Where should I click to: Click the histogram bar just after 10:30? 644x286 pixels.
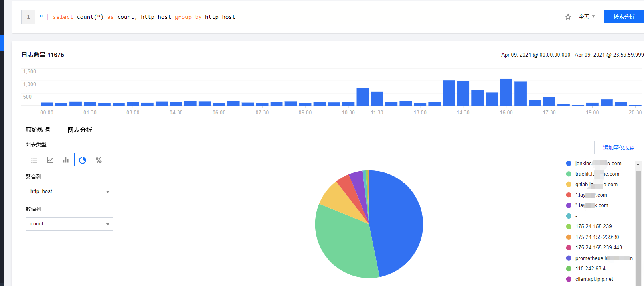click(x=362, y=97)
